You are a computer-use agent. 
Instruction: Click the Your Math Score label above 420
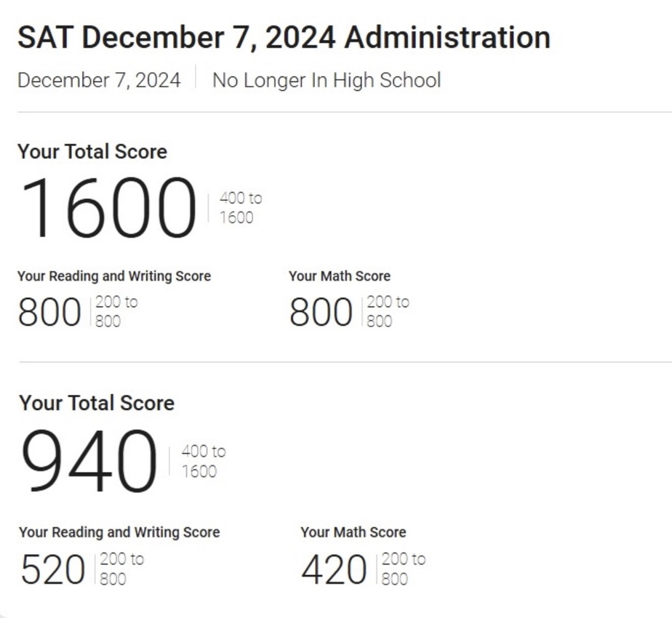pyautogui.click(x=353, y=532)
